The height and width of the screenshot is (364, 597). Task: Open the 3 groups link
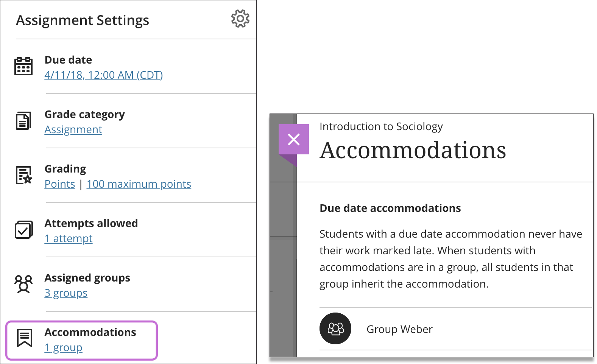click(x=66, y=293)
